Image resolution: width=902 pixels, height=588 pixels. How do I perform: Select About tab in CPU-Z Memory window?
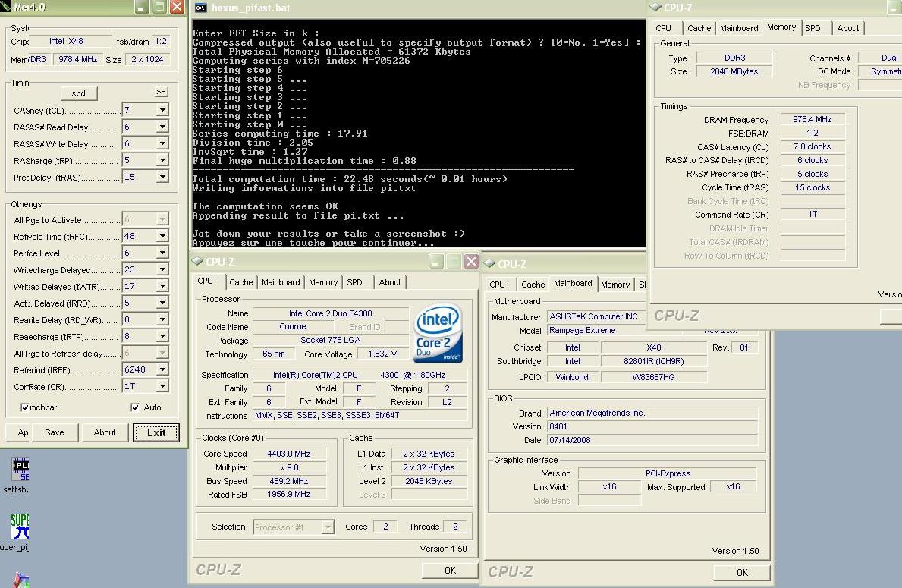tap(847, 28)
